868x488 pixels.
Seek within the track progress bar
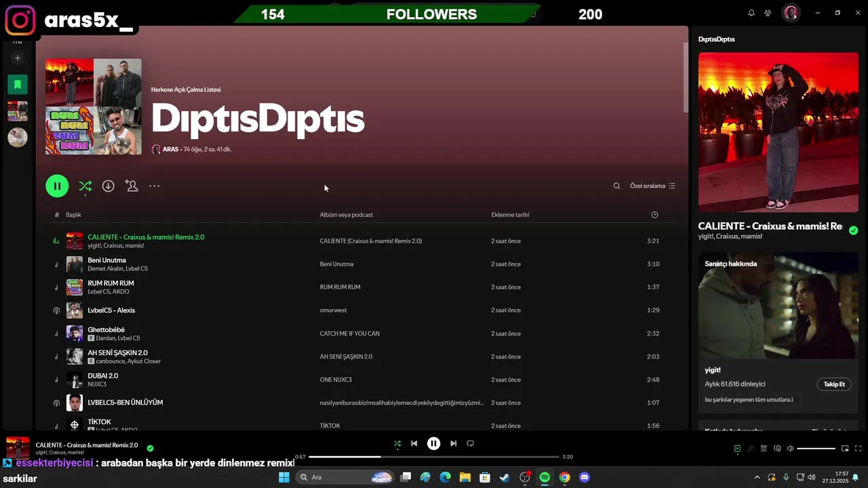pyautogui.click(x=434, y=457)
